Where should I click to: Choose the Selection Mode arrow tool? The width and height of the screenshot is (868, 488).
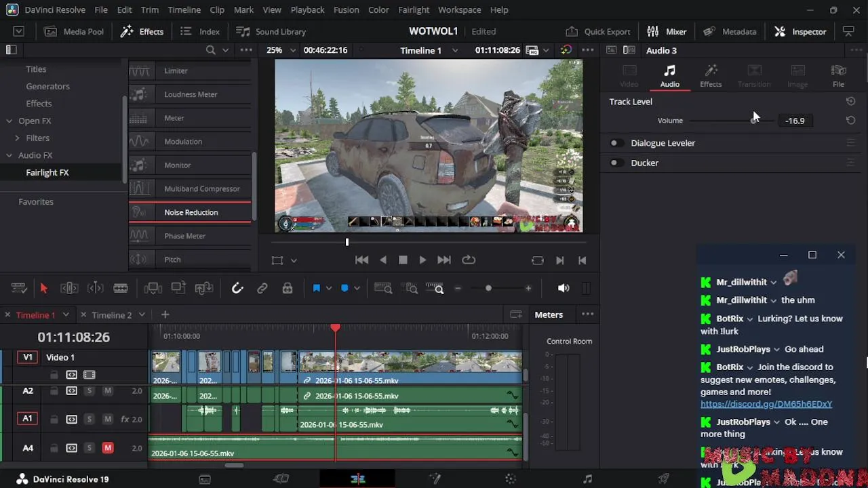43,288
